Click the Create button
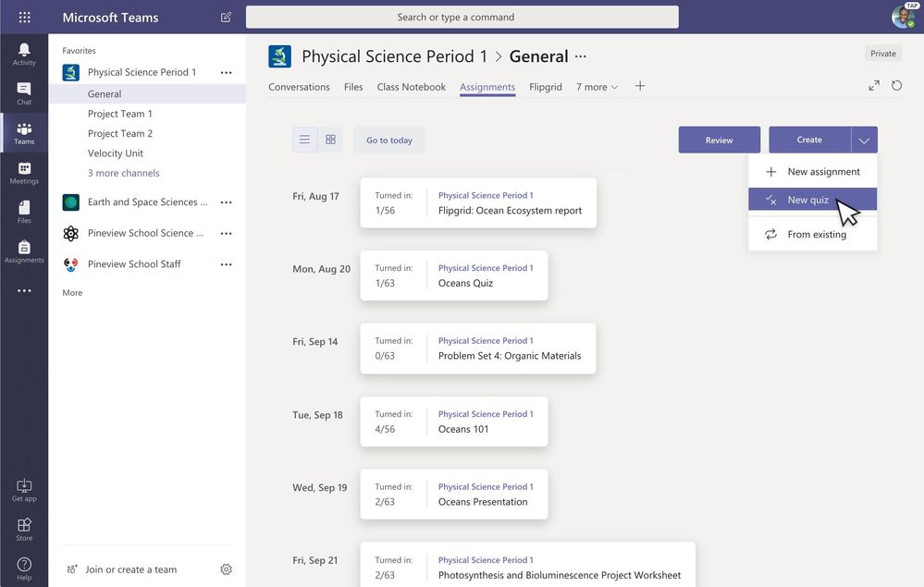This screenshot has width=924, height=587. [x=809, y=140]
